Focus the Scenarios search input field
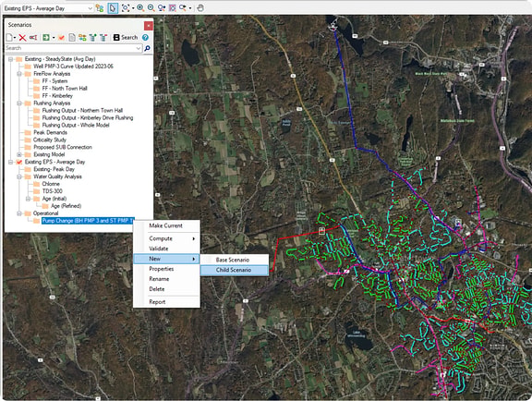The image size is (532, 401). click(x=73, y=48)
